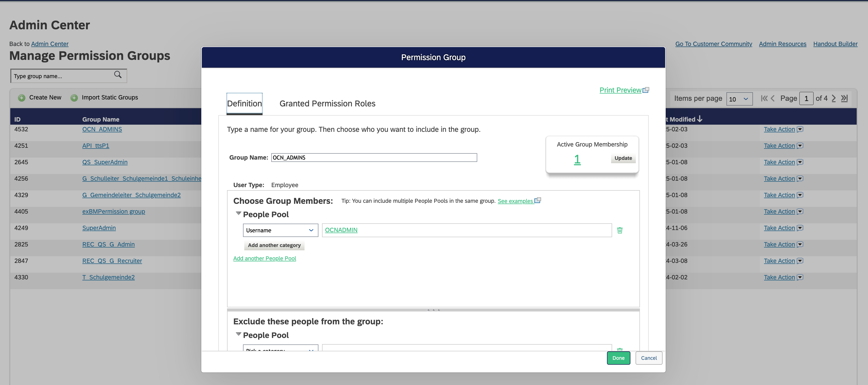This screenshot has width=868, height=385.
Task: Click the green Create New plus icon
Action: [x=22, y=98]
